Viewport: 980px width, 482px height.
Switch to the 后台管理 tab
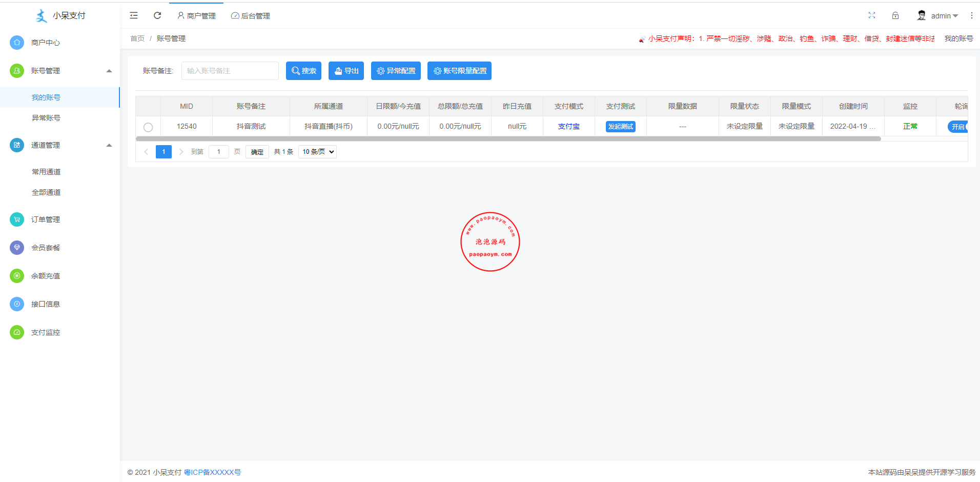click(251, 16)
